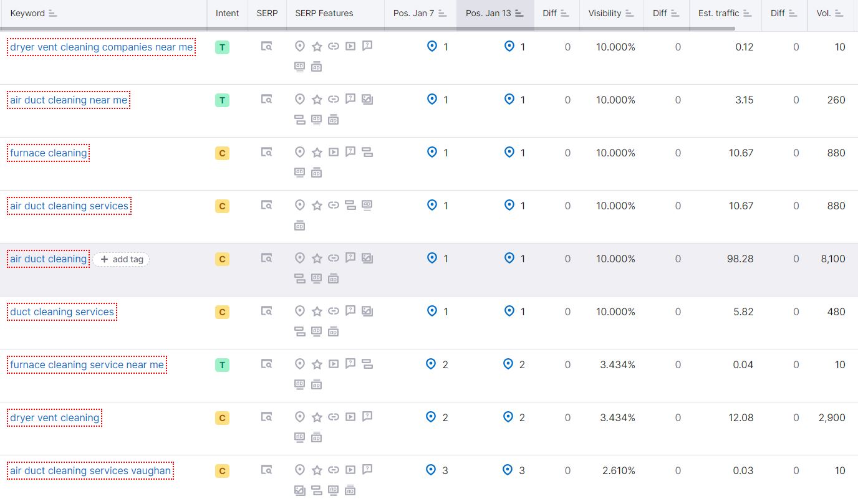Click the image pack icon in air duct cleaning services vaughan row
Image resolution: width=858 pixels, height=504 pixels.
point(300,490)
